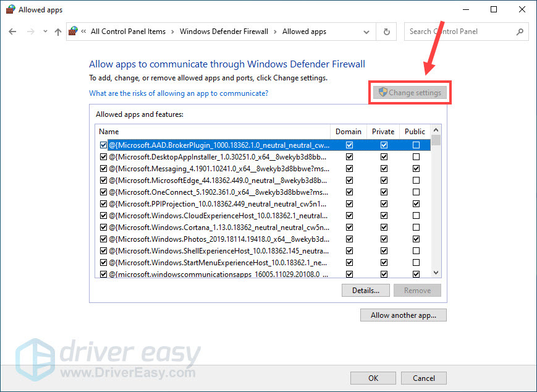537x392 pixels.
Task: Toggle Domain for Microsoft.Windows.ShellExperienceHost
Action: (x=349, y=251)
